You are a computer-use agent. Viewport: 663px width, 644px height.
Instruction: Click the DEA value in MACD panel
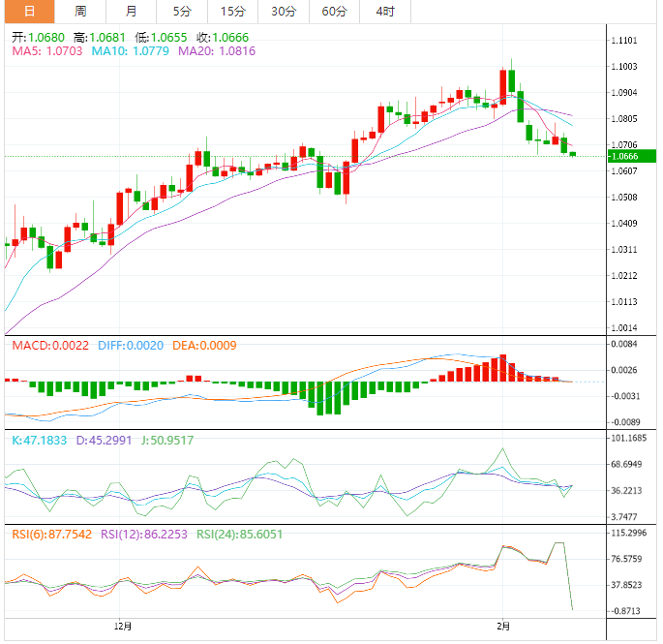click(x=204, y=346)
